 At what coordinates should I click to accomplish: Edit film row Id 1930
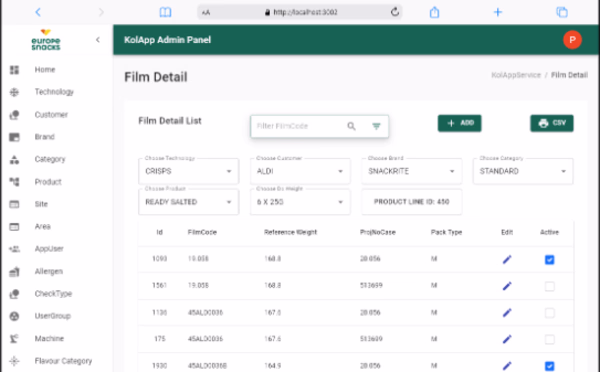click(507, 366)
